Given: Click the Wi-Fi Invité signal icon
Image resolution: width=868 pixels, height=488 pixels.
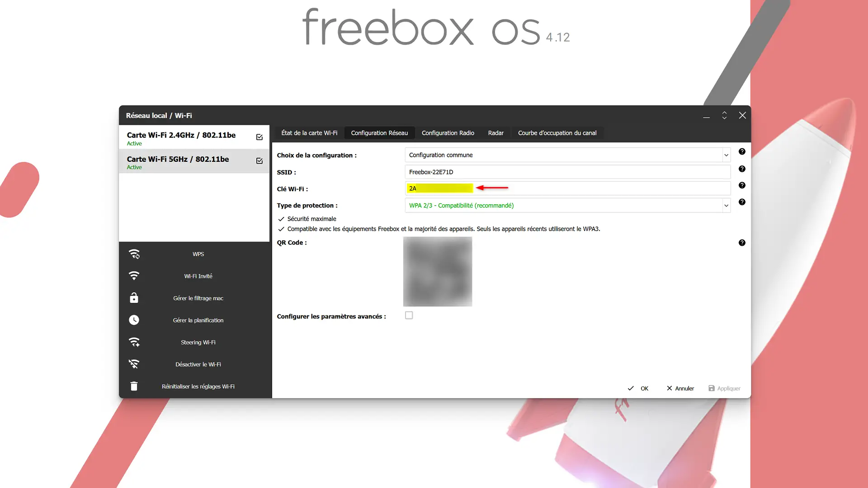Looking at the screenshot, I should [134, 276].
